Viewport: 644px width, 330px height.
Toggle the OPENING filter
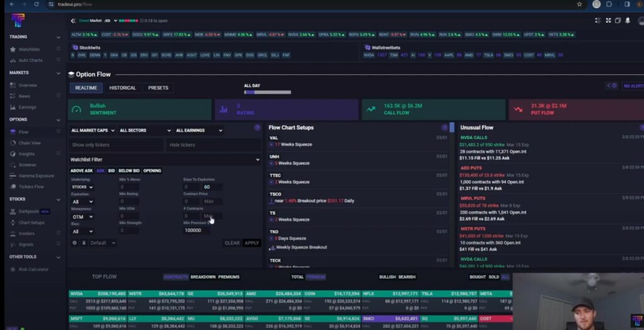(152, 171)
